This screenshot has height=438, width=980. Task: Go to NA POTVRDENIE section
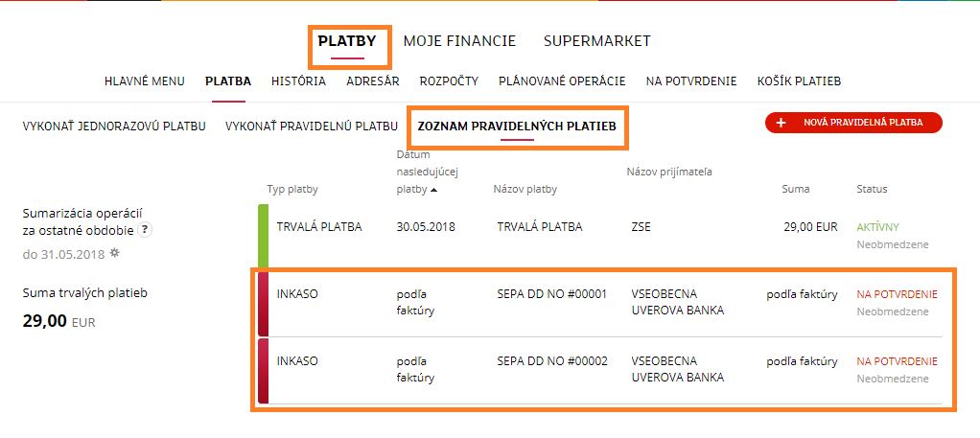(x=691, y=81)
